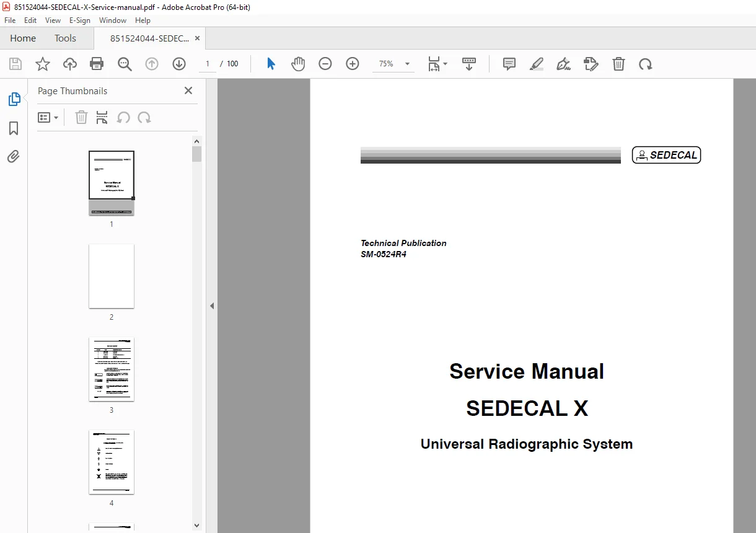Open the View menu

pyautogui.click(x=53, y=20)
